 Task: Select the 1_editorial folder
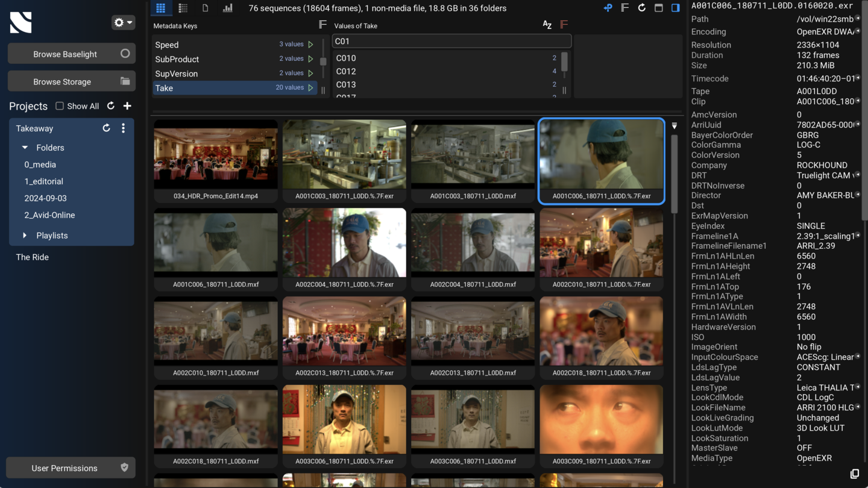point(43,181)
